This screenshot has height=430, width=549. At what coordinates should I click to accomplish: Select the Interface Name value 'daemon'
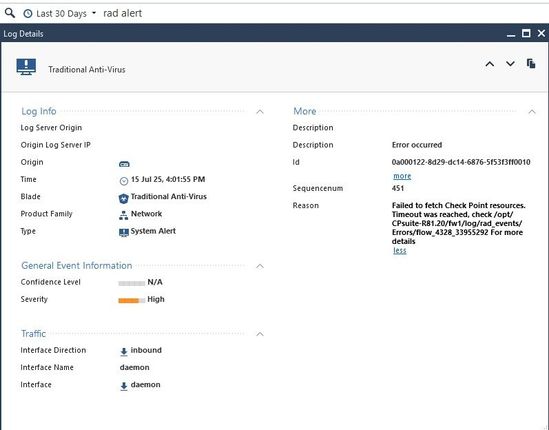(134, 367)
